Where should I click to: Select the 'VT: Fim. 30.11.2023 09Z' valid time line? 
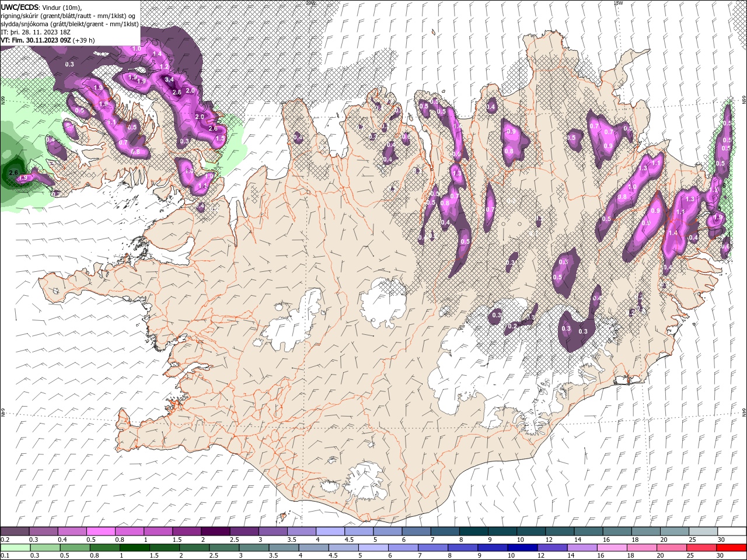36,40
